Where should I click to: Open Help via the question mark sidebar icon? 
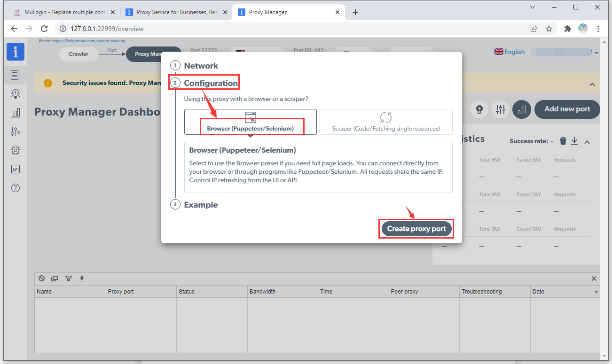coord(16,188)
